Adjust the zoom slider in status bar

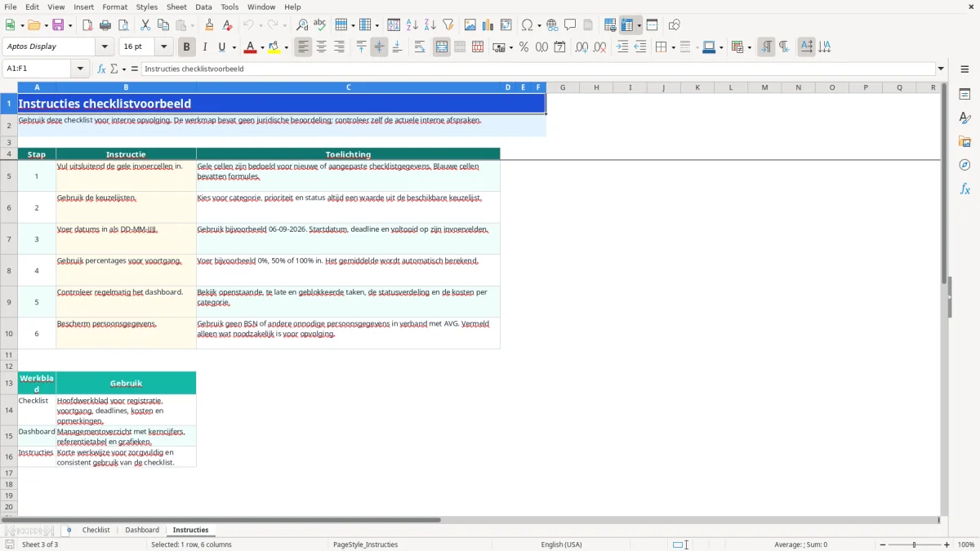pyautogui.click(x=914, y=544)
